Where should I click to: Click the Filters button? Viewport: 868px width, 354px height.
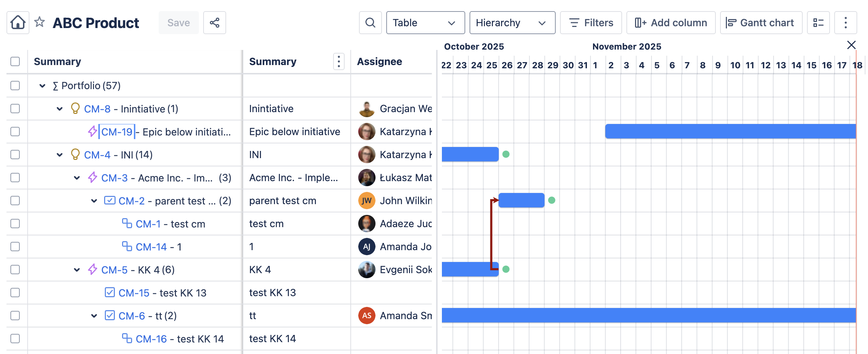click(x=591, y=22)
